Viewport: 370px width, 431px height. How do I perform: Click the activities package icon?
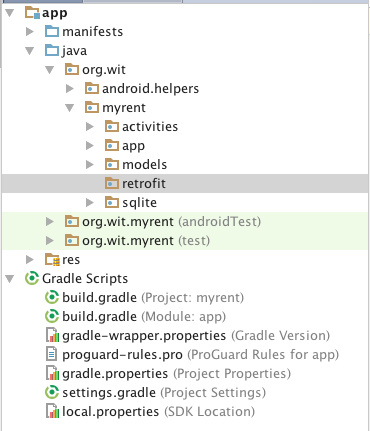click(x=112, y=126)
